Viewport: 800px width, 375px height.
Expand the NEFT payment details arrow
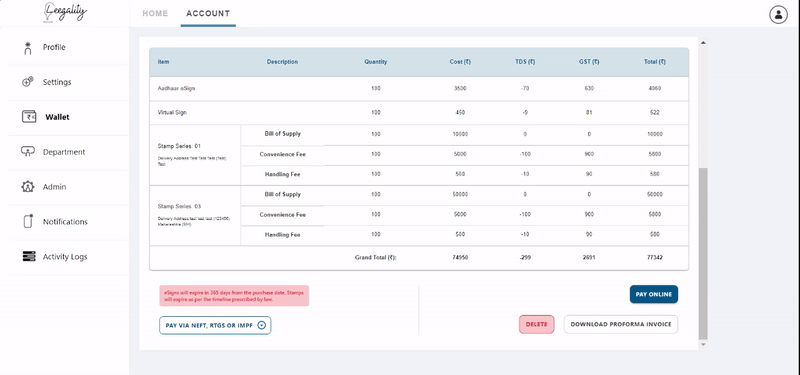click(262, 325)
